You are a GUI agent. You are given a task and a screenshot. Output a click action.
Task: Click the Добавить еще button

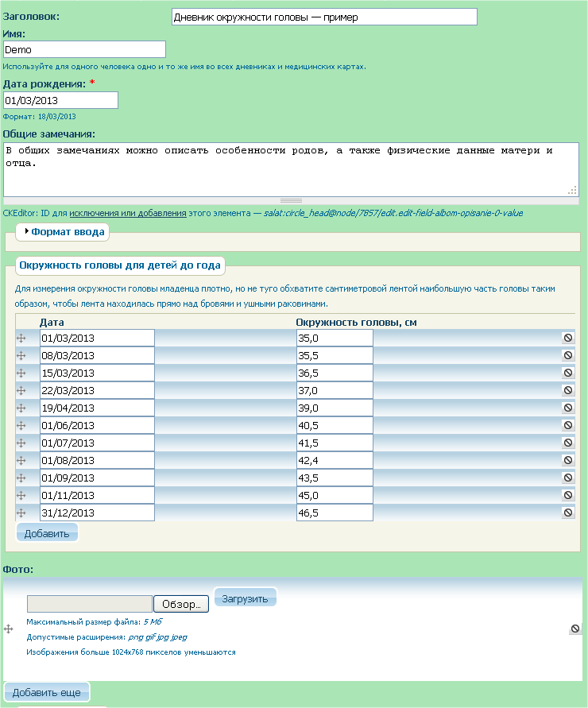point(47,692)
